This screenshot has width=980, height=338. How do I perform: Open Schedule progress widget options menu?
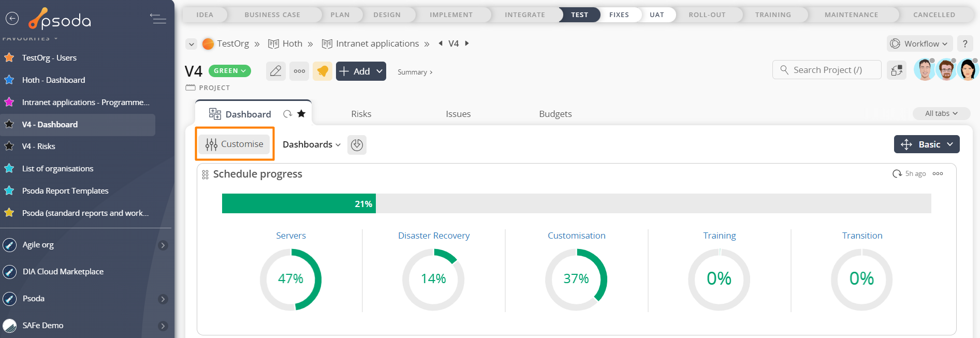(x=938, y=173)
